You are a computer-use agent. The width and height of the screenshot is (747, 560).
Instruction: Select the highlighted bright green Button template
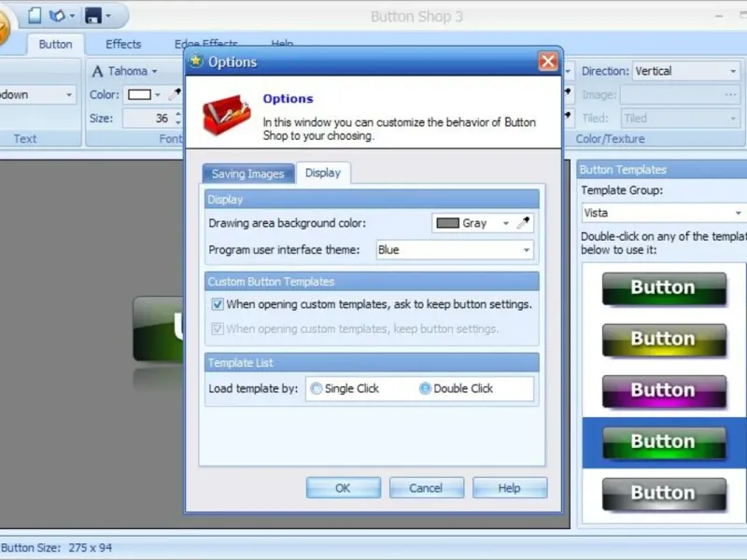(x=664, y=442)
